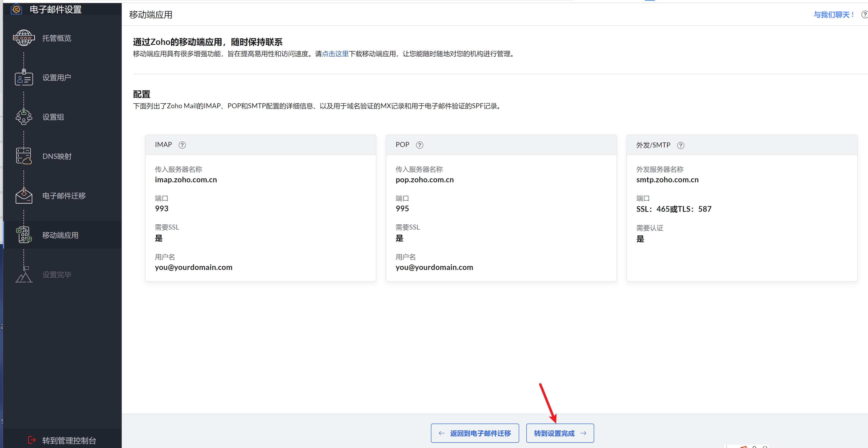Click POP username you@yourdomain.com
This screenshot has width=868, height=448.
pos(434,267)
